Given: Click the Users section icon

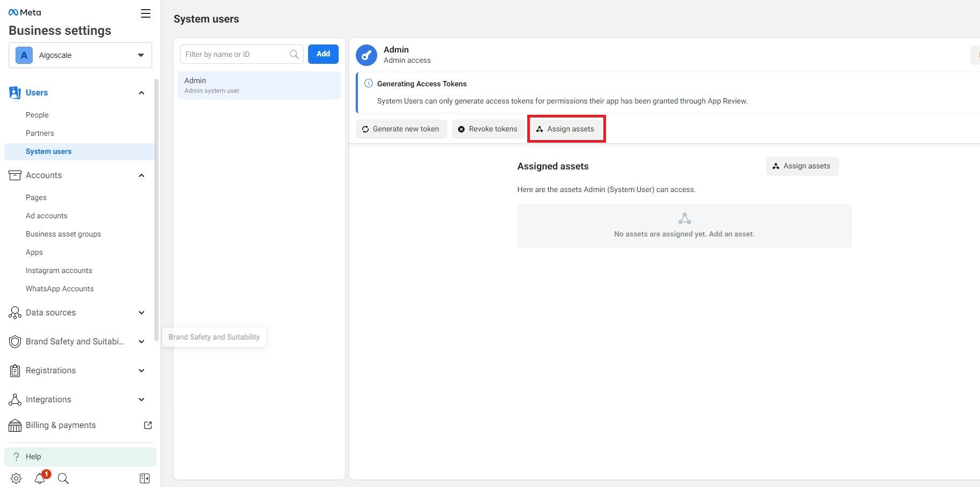Looking at the screenshot, I should [x=15, y=93].
